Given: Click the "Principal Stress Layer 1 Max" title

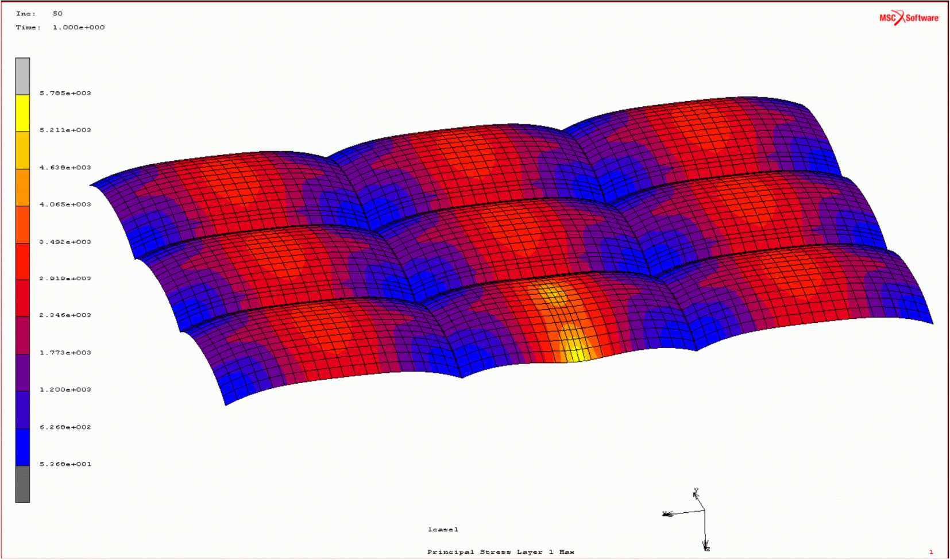Looking at the screenshot, I should click(500, 552).
